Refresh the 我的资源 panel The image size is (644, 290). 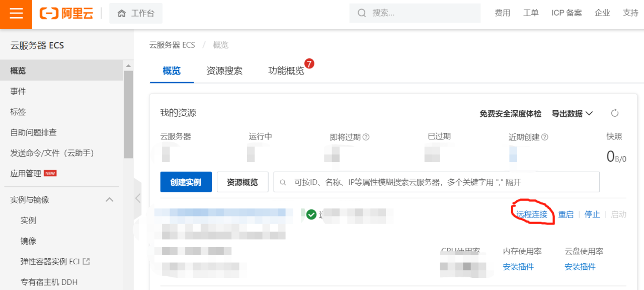coord(614,113)
